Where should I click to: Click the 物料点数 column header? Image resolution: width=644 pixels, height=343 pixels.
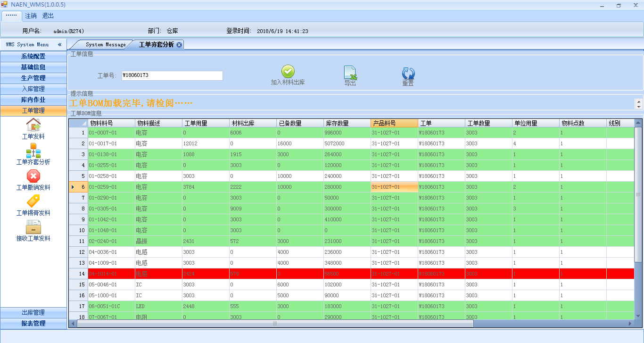[583, 123]
